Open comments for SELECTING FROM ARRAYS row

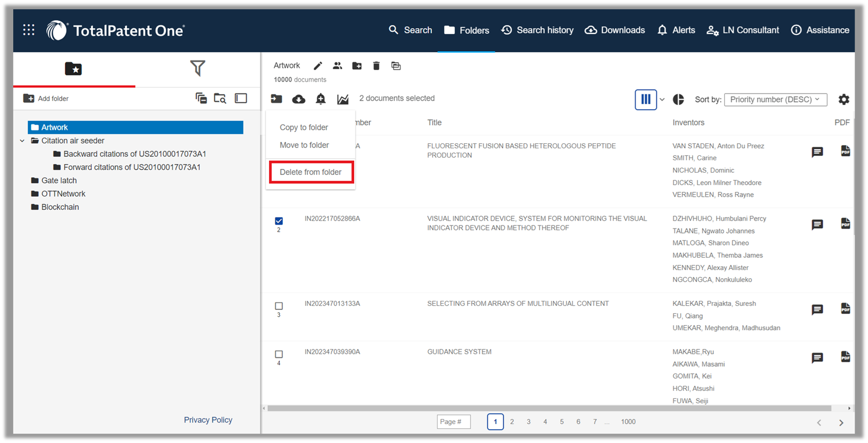pyautogui.click(x=817, y=309)
